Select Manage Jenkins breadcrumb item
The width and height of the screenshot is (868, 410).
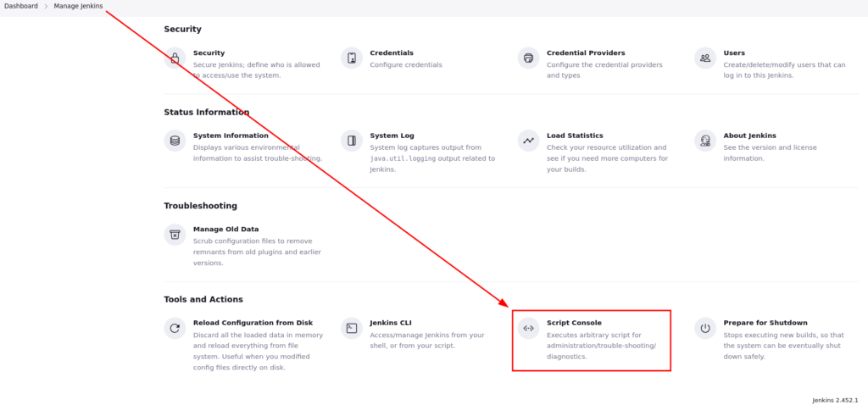pyautogui.click(x=79, y=6)
